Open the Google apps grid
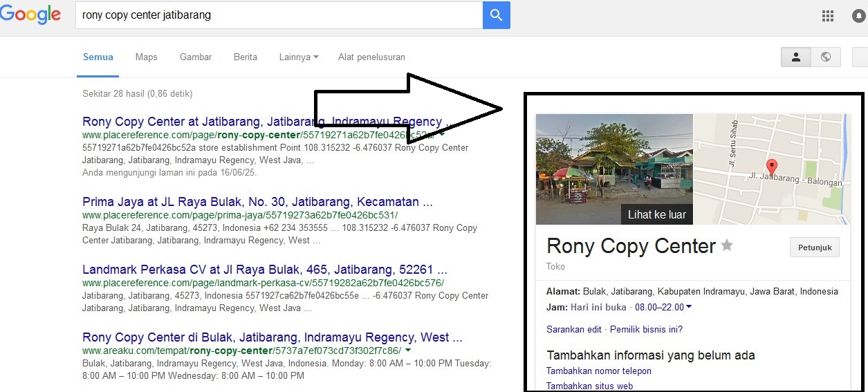868x392 pixels. 827,16
